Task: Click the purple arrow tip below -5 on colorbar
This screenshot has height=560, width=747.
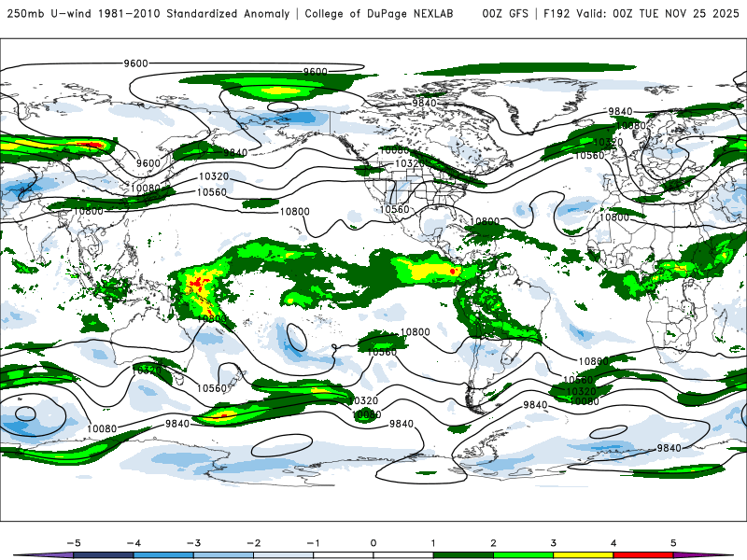Action: coord(43,555)
